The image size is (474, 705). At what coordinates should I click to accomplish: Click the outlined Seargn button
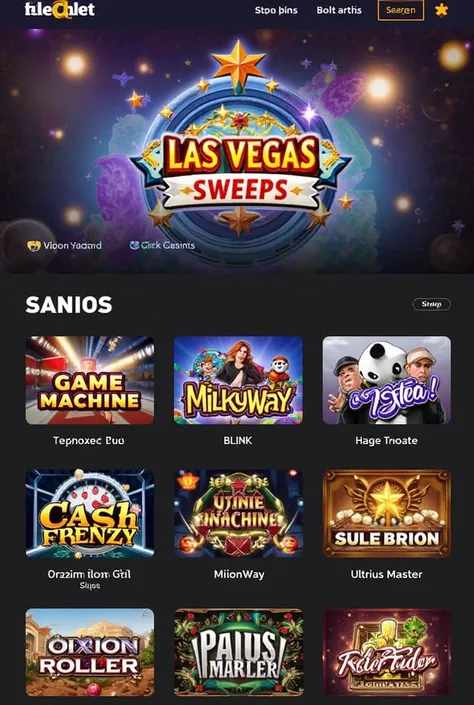point(401,10)
